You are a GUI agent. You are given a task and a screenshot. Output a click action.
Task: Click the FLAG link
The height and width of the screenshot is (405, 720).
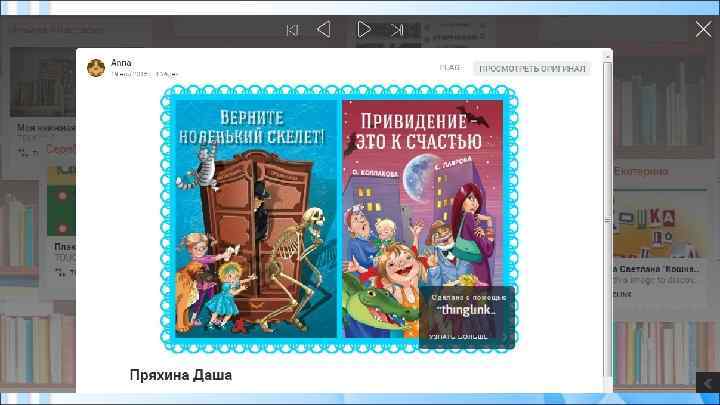(x=450, y=68)
